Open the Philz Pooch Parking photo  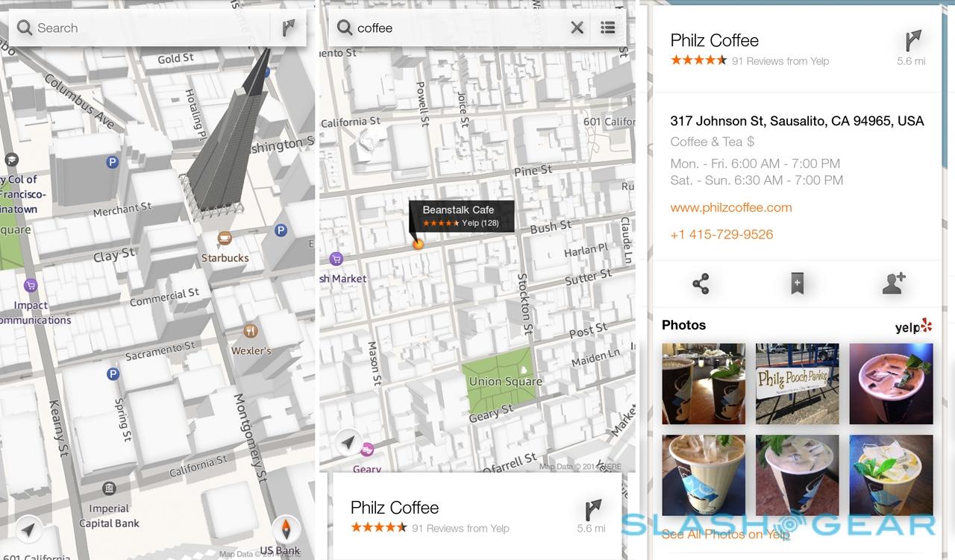coord(797,383)
